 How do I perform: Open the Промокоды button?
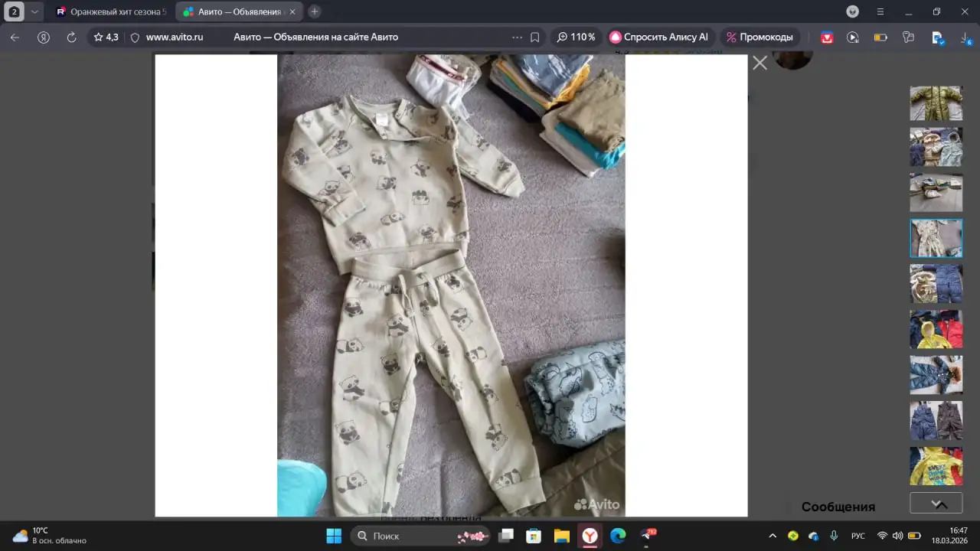tap(759, 37)
